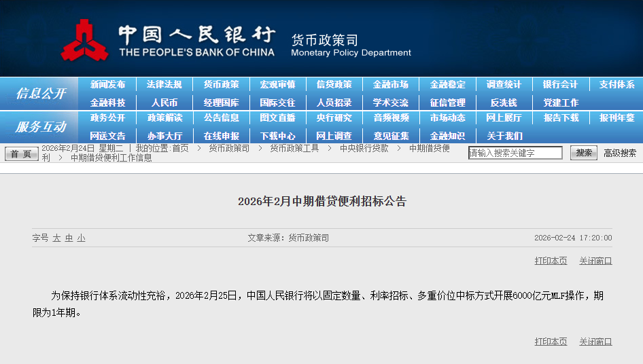This screenshot has height=364, width=643.
Task: Set font size to 小
Action: [x=81, y=238]
